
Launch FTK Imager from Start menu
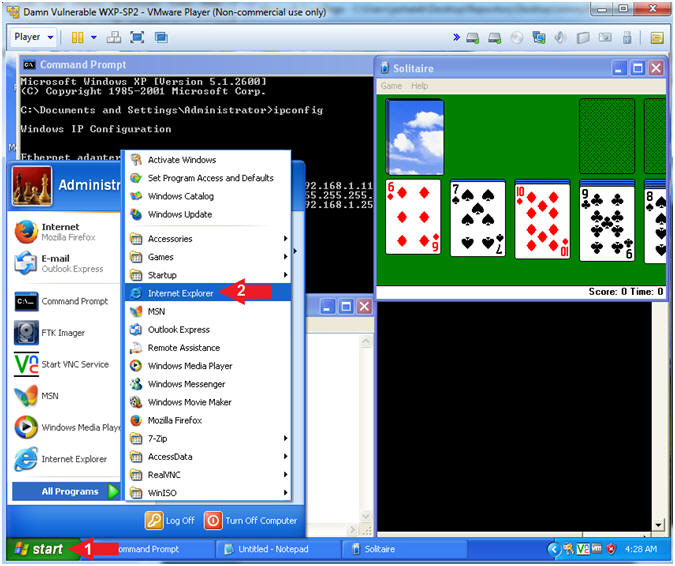pos(65,333)
